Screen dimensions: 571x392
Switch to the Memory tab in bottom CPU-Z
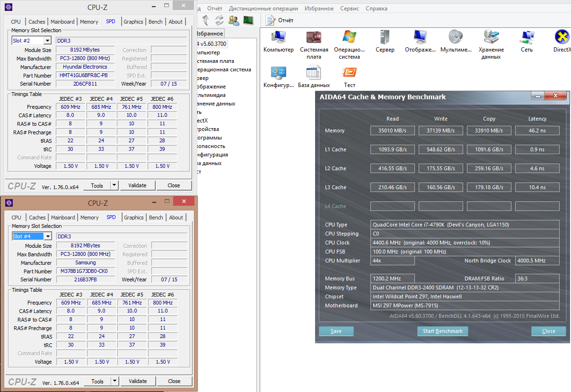point(89,218)
